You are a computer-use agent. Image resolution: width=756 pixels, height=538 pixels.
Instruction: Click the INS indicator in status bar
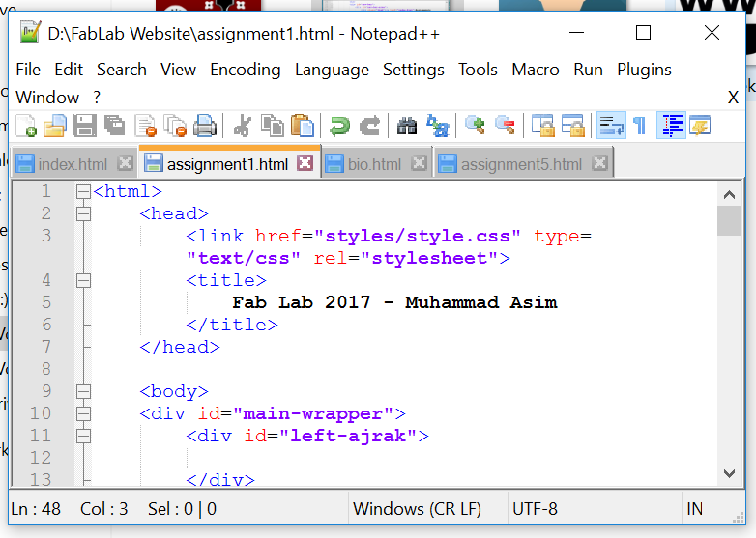(694, 509)
